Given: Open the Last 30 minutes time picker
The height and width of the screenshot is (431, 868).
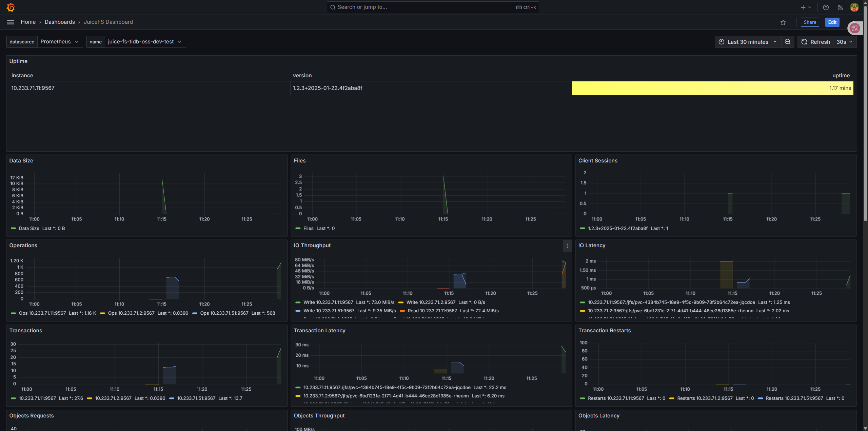Looking at the screenshot, I should point(748,42).
